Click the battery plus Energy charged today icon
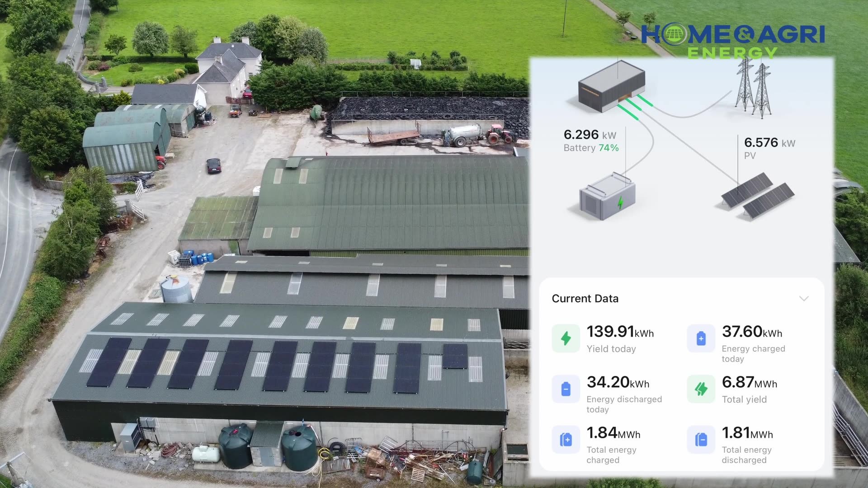This screenshot has height=488, width=868. [x=701, y=338]
